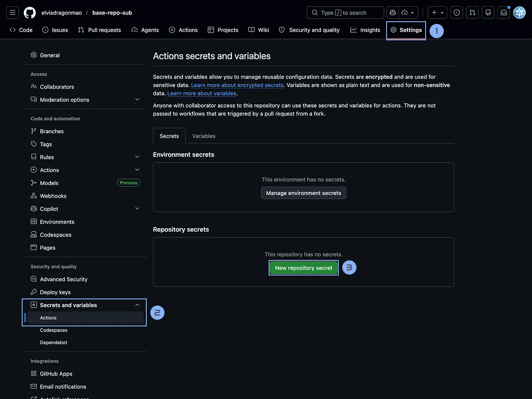Open the notifications inbox icon
The width and height of the screenshot is (532, 399).
click(504, 12)
